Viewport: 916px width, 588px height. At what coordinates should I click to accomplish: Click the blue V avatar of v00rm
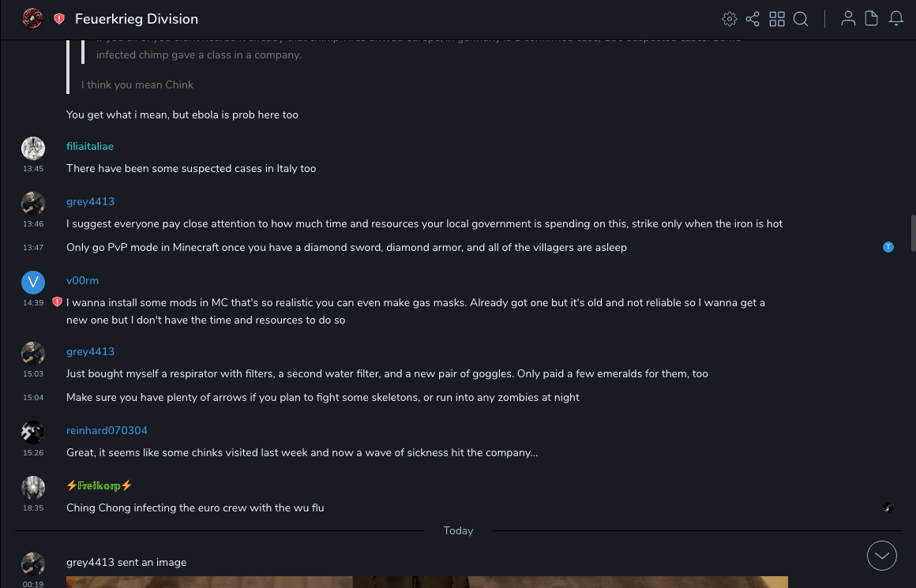[33, 283]
